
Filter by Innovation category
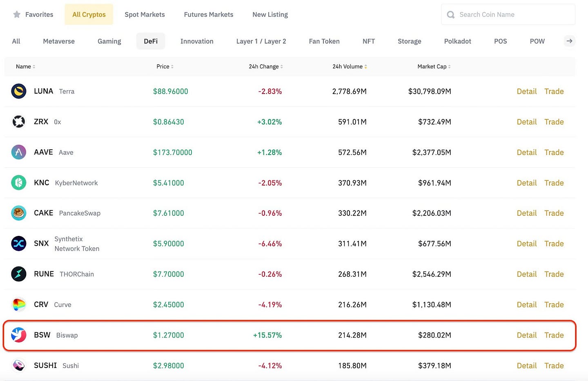[197, 41]
